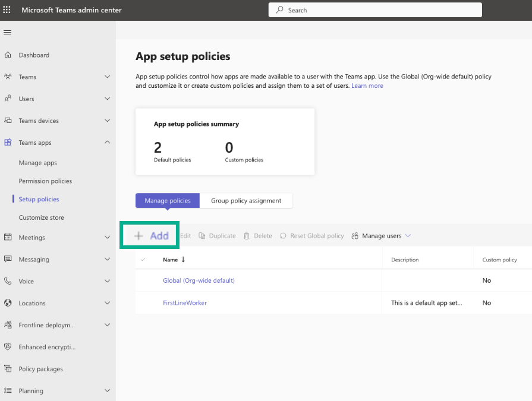Image resolution: width=532 pixels, height=401 pixels.
Task: Switch to Group policy assignment tab
Action: point(246,201)
